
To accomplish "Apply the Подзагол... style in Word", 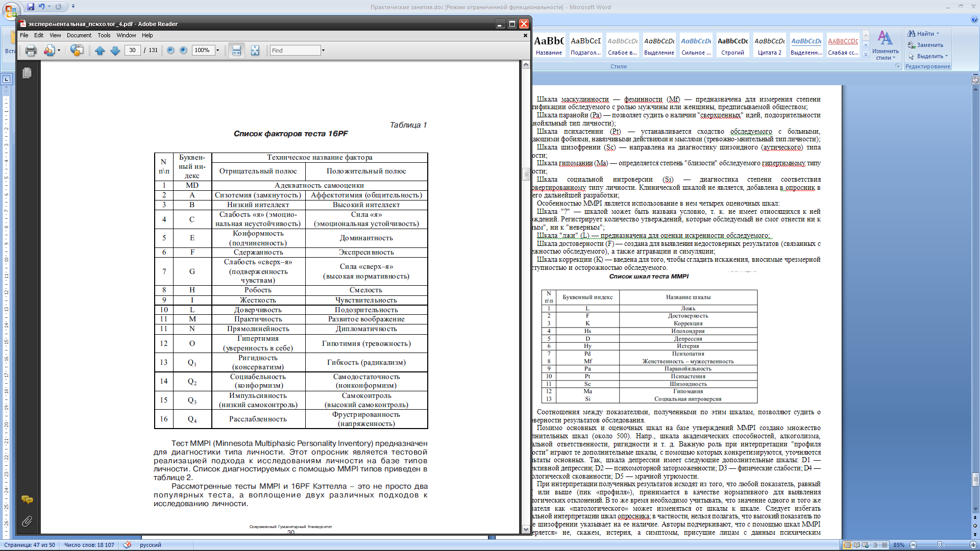I will click(x=585, y=45).
